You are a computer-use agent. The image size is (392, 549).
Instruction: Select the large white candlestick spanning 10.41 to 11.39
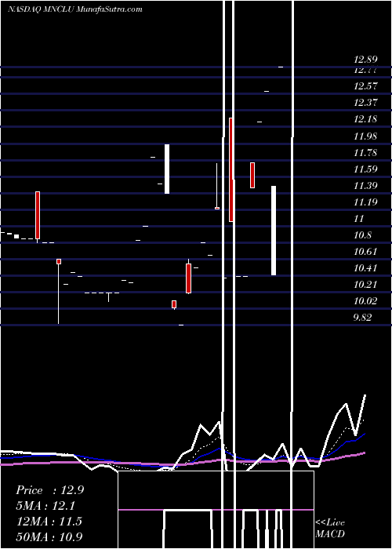(x=274, y=231)
